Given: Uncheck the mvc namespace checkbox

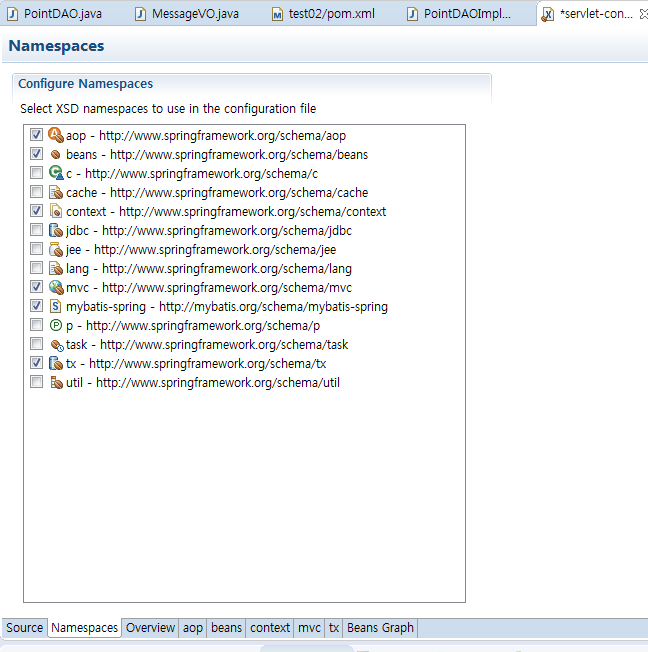Looking at the screenshot, I should tap(36, 287).
